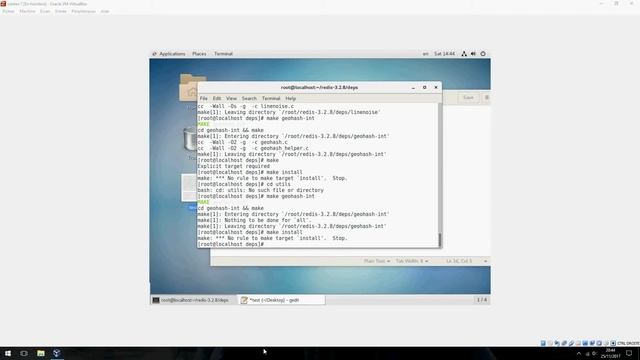Click the volume icon in the GNOME top bar
The height and width of the screenshot is (360, 640).
[x=473, y=54]
